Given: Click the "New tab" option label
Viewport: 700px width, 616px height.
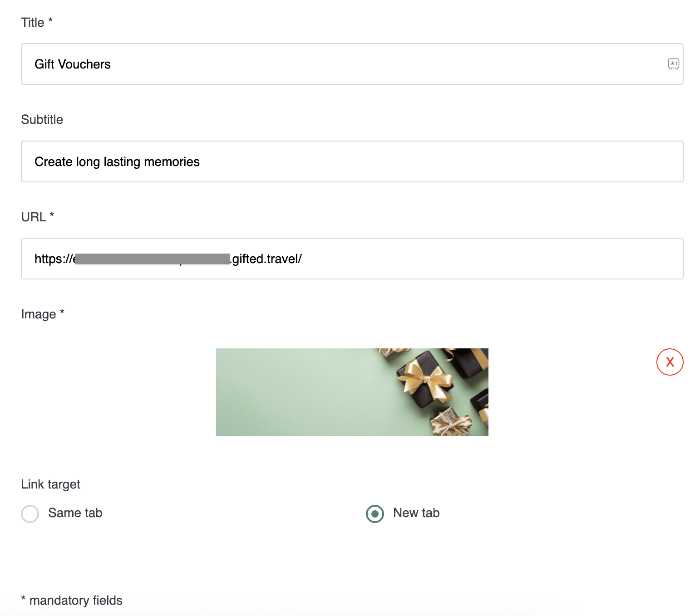Looking at the screenshot, I should pyautogui.click(x=416, y=513).
